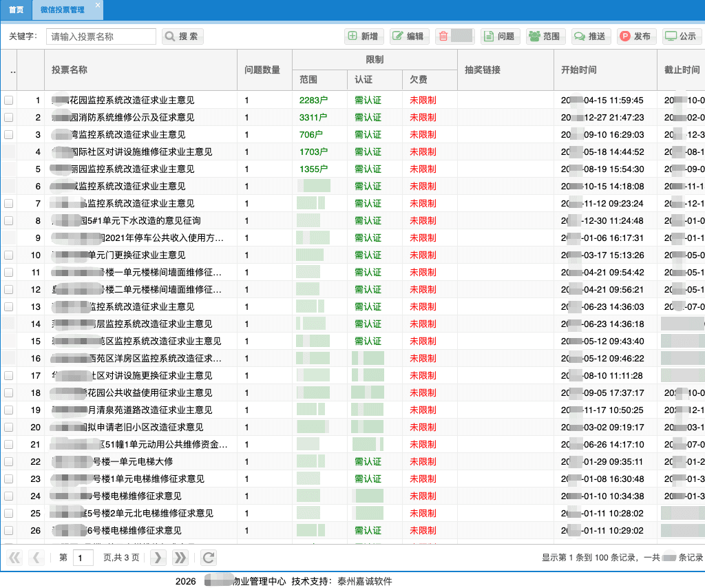Click the 认证 sub-column header
Screen dimensions: 705x588
click(x=375, y=80)
